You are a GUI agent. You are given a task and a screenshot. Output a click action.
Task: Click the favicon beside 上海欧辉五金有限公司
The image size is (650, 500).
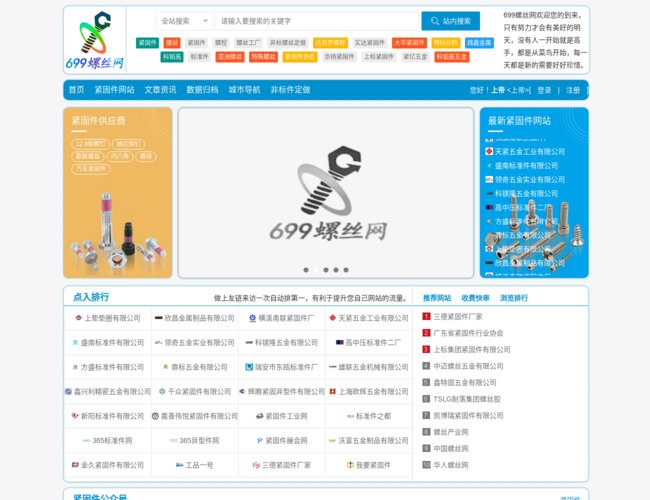coord(332,391)
